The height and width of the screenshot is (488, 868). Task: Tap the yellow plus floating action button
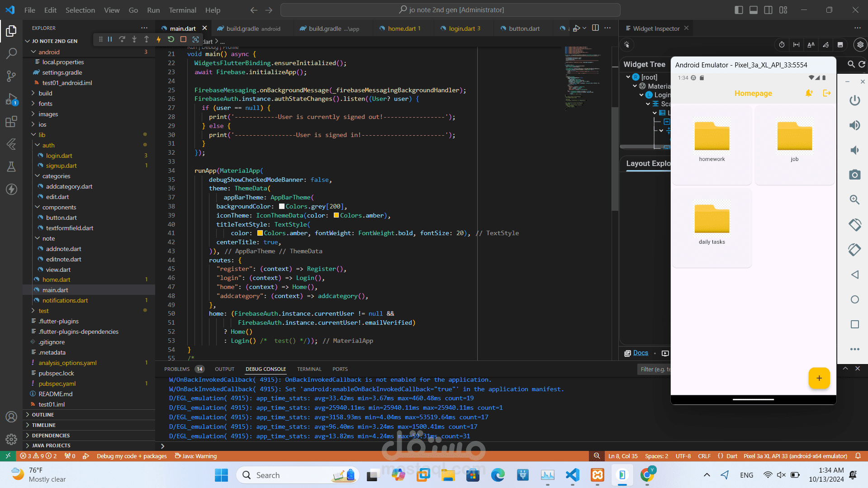point(819,378)
